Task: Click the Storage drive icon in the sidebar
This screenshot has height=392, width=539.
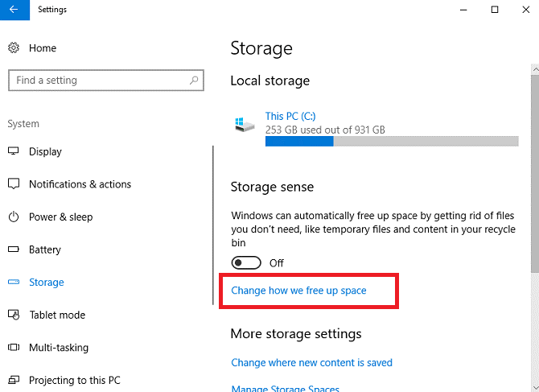Action: tap(14, 282)
